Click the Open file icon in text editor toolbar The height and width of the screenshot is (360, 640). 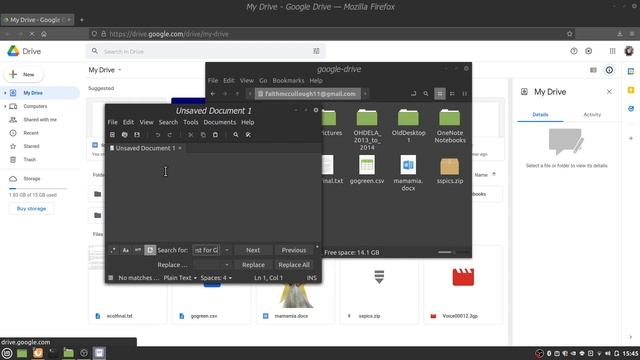[x=124, y=135]
